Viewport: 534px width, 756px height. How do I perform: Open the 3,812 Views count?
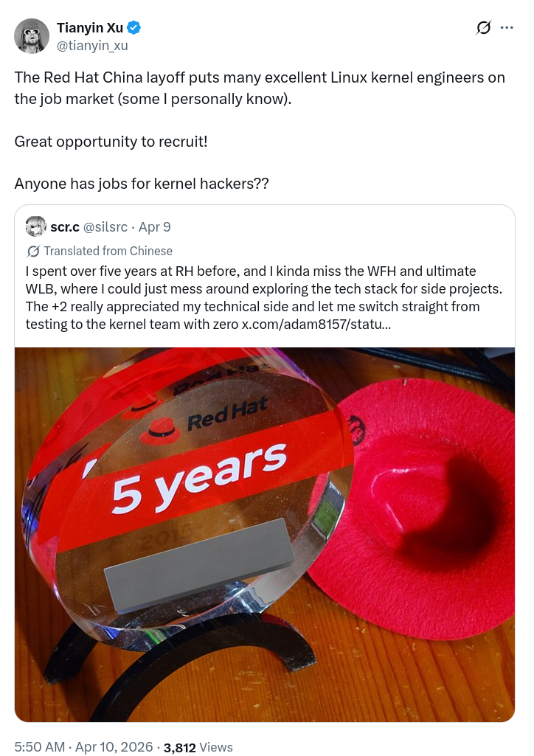(198, 747)
